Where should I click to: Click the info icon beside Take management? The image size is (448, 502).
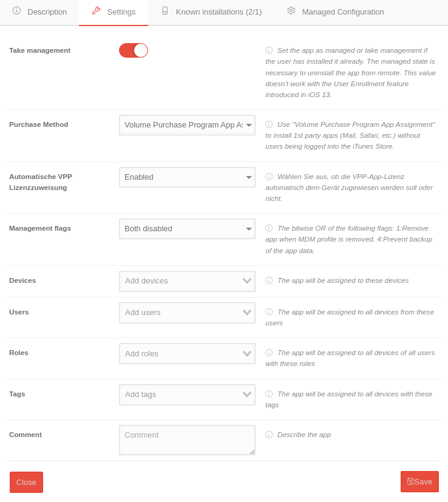tap(269, 50)
